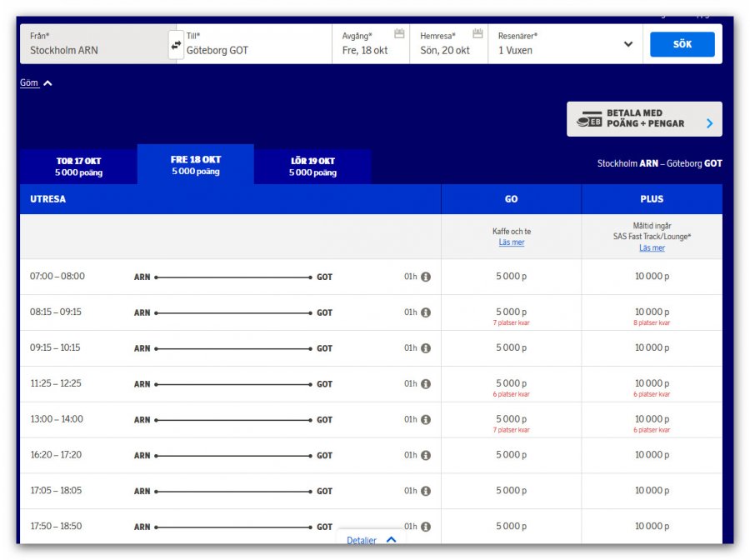
Task: Expand the Resenärer passenger dropdown
Action: pyautogui.click(x=627, y=44)
